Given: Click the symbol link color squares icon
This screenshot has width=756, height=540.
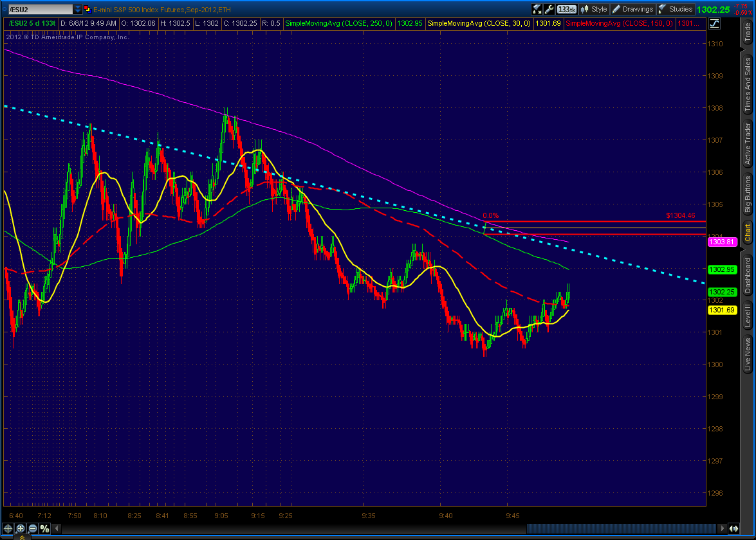Looking at the screenshot, I should pyautogui.click(x=88, y=9).
